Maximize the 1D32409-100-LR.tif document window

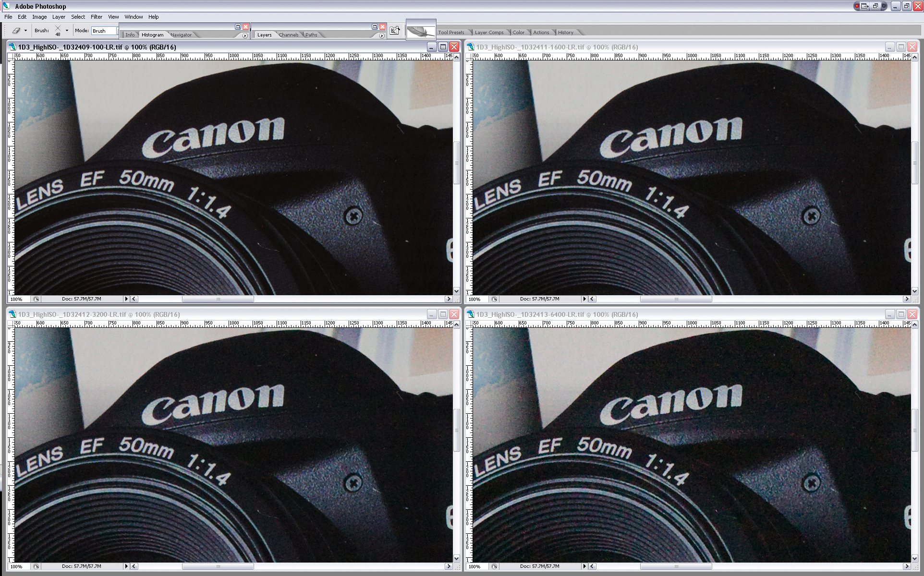(x=443, y=47)
